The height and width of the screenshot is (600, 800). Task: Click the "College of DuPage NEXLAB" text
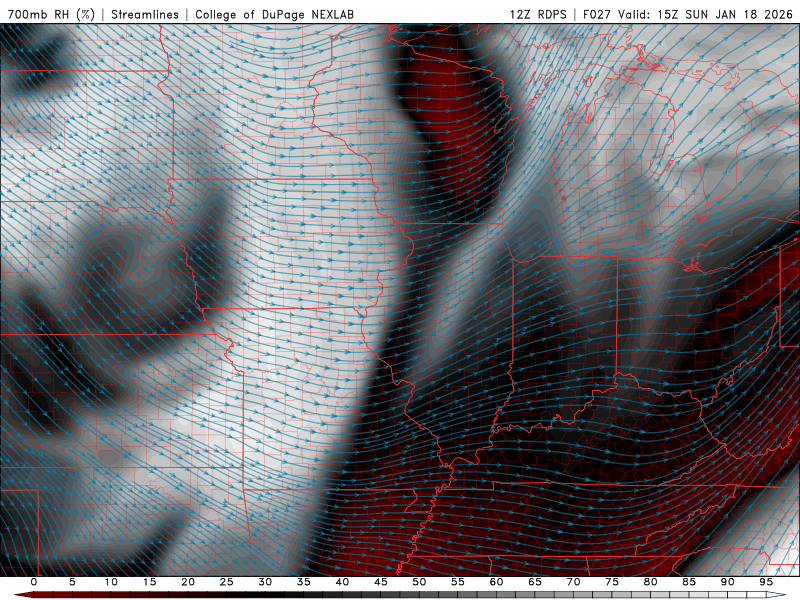click(274, 14)
